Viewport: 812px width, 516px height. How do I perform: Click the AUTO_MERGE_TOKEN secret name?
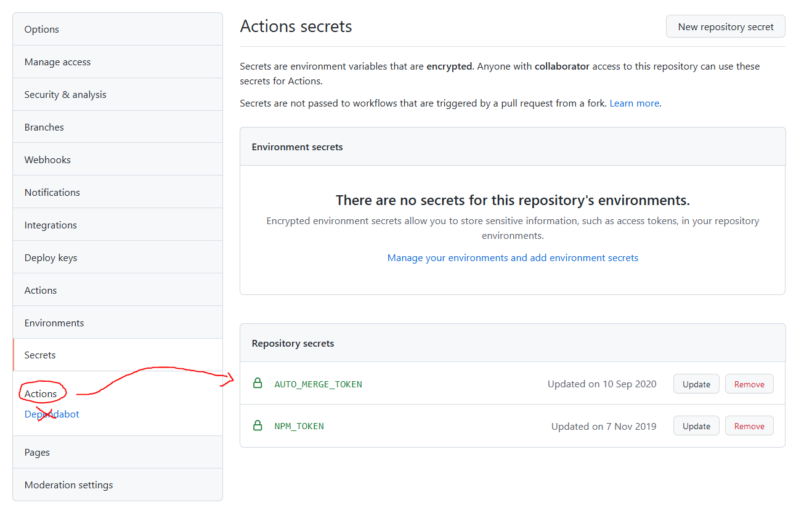[319, 384]
